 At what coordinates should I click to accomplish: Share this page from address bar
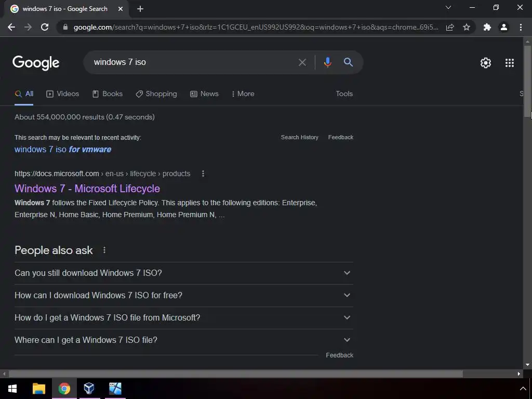[x=450, y=27]
